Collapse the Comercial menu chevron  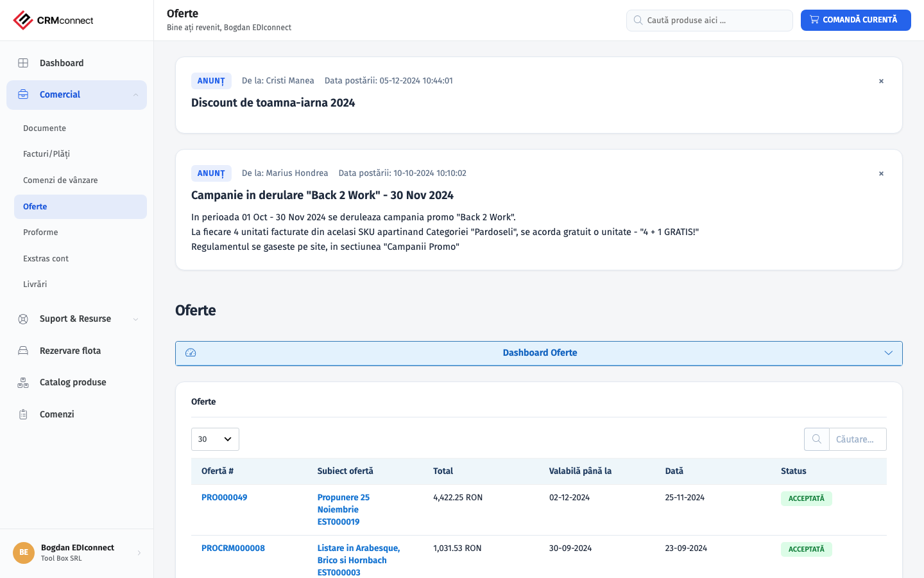135,95
